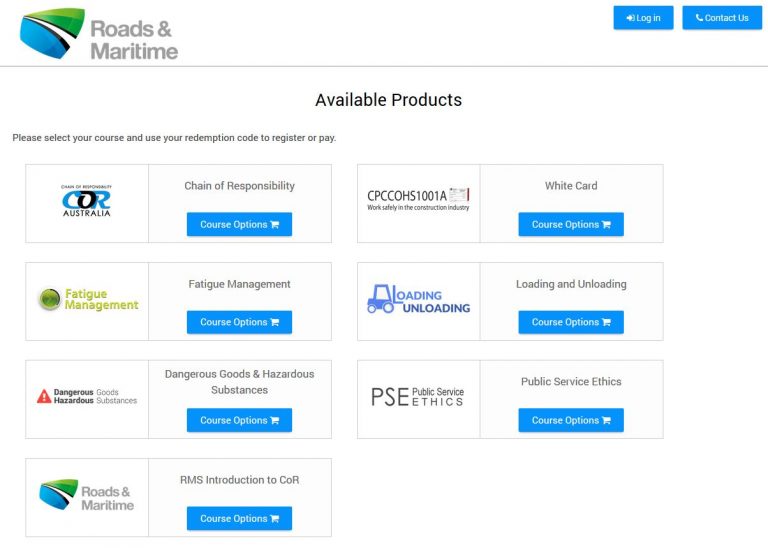
Task: Click the Fatigue Management logo image
Action: tap(88, 300)
